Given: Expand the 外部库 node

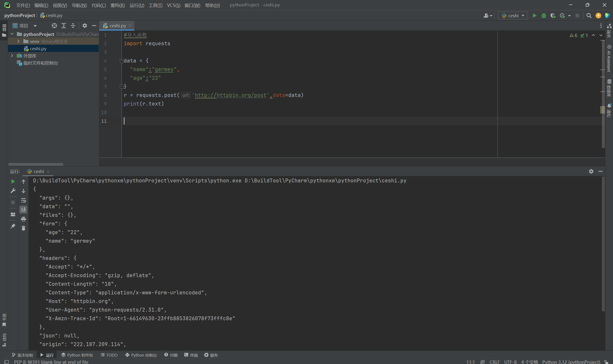Looking at the screenshot, I should (12, 56).
